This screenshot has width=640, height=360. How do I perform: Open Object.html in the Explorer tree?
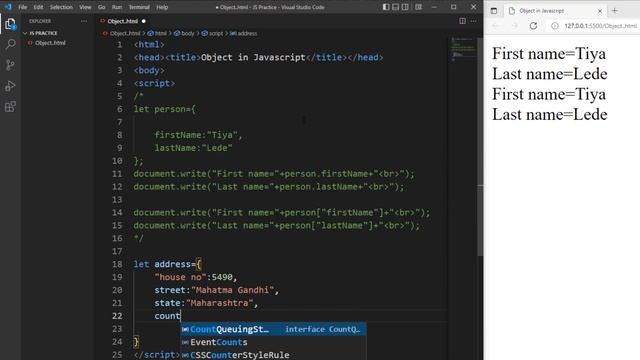coord(50,43)
